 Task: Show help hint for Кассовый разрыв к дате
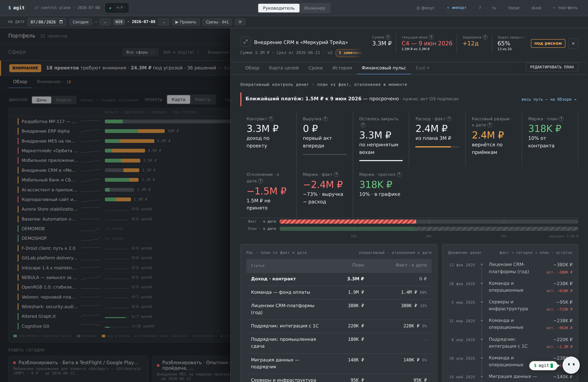point(489,125)
